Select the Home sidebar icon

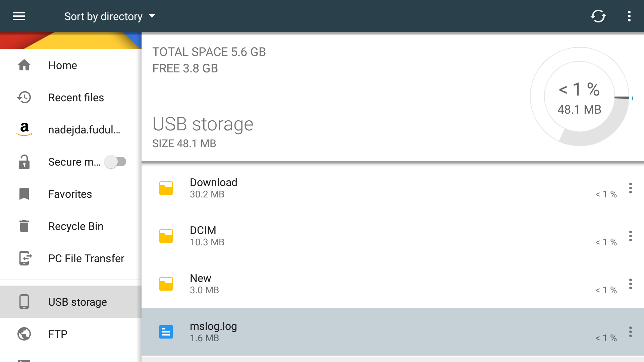[24, 65]
